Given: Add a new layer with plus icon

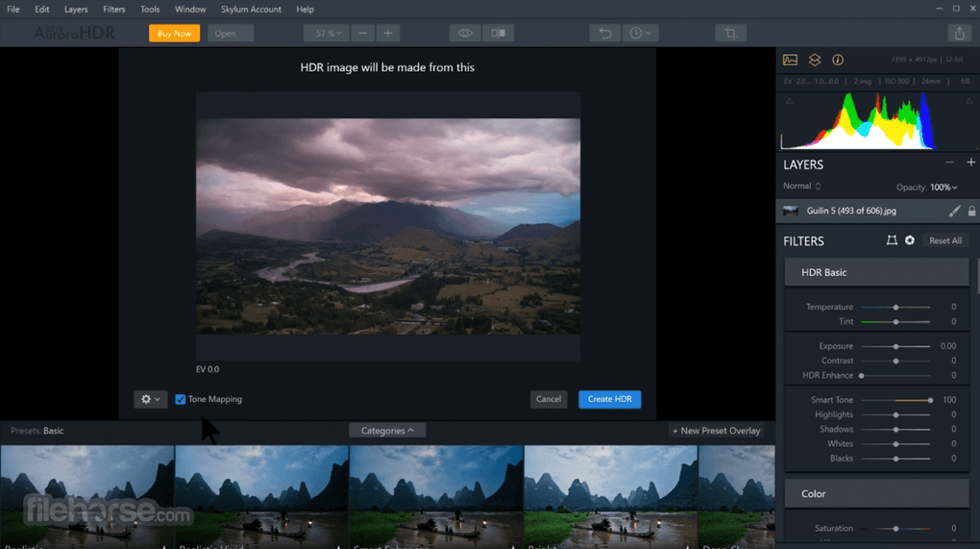Looking at the screenshot, I should click(x=970, y=162).
